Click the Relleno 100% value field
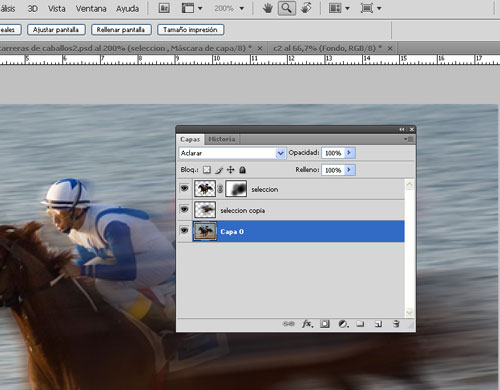 333,170
